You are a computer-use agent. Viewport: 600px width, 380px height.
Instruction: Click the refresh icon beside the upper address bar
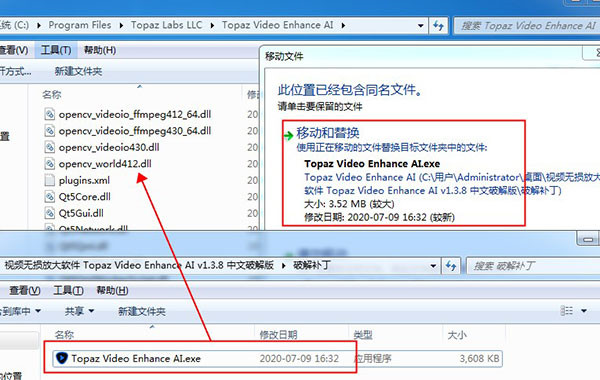point(438,26)
